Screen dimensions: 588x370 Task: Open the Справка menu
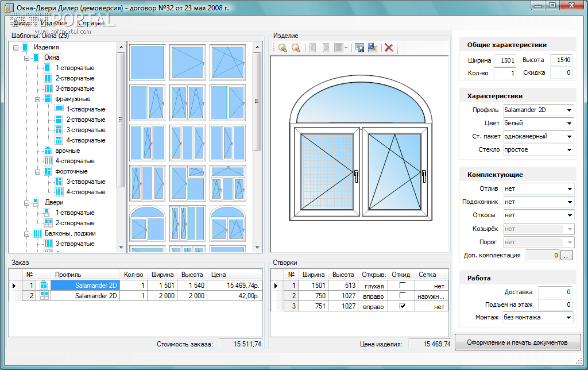pyautogui.click(x=91, y=24)
